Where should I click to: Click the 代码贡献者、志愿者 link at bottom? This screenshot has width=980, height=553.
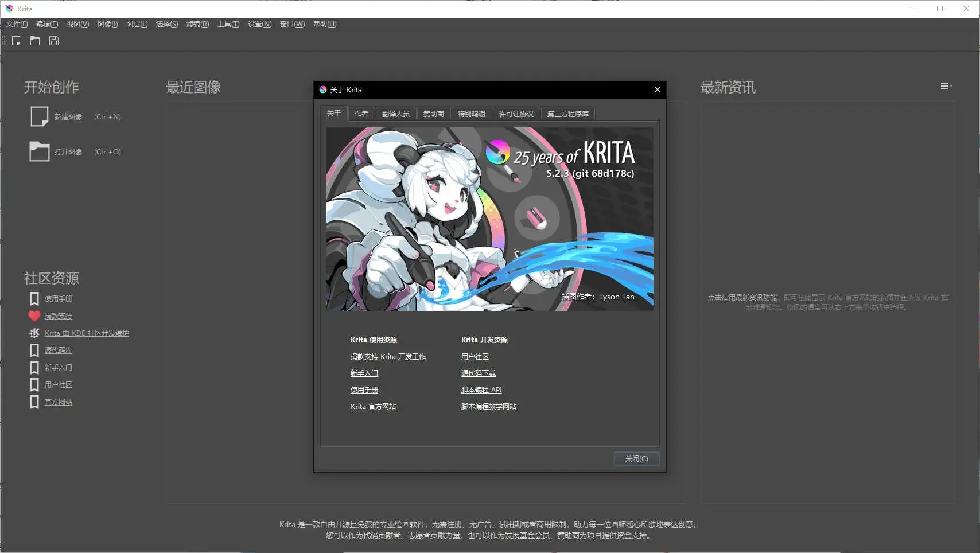click(396, 535)
